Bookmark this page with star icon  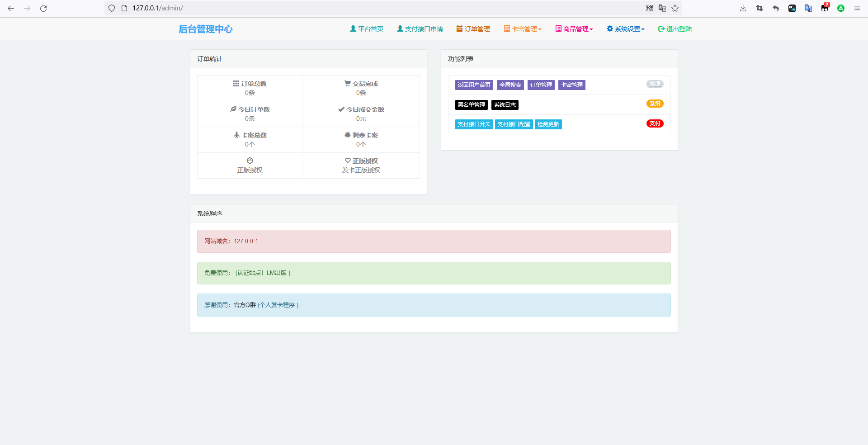[675, 8]
